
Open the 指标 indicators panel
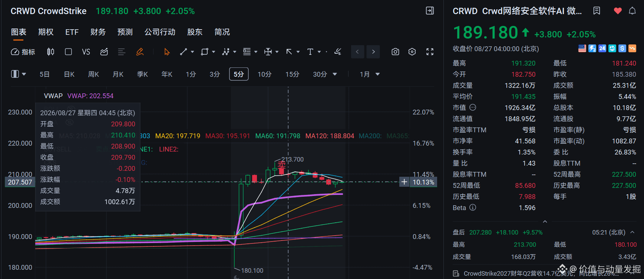tap(23, 52)
